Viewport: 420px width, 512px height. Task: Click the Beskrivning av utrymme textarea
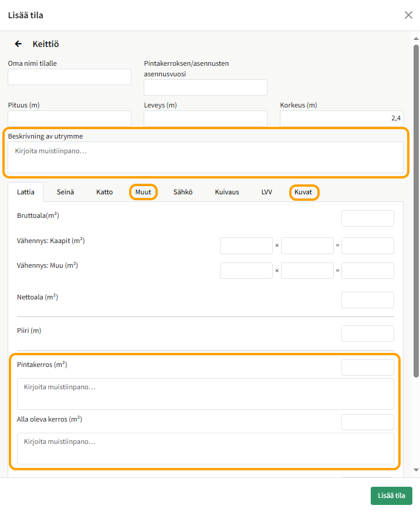pyautogui.click(x=205, y=157)
